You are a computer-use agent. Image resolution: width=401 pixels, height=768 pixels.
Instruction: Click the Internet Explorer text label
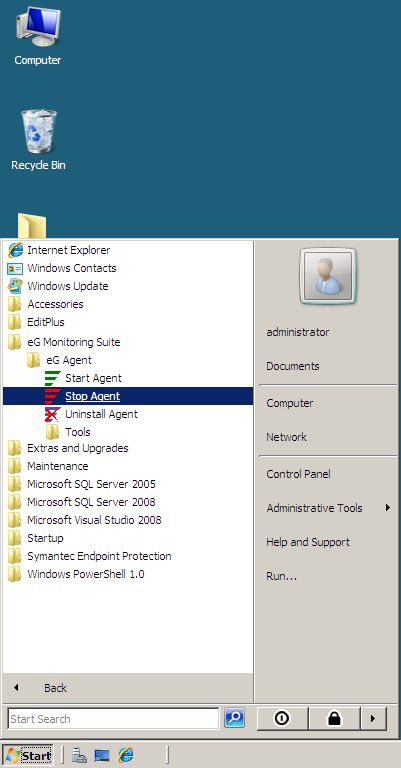(69, 250)
